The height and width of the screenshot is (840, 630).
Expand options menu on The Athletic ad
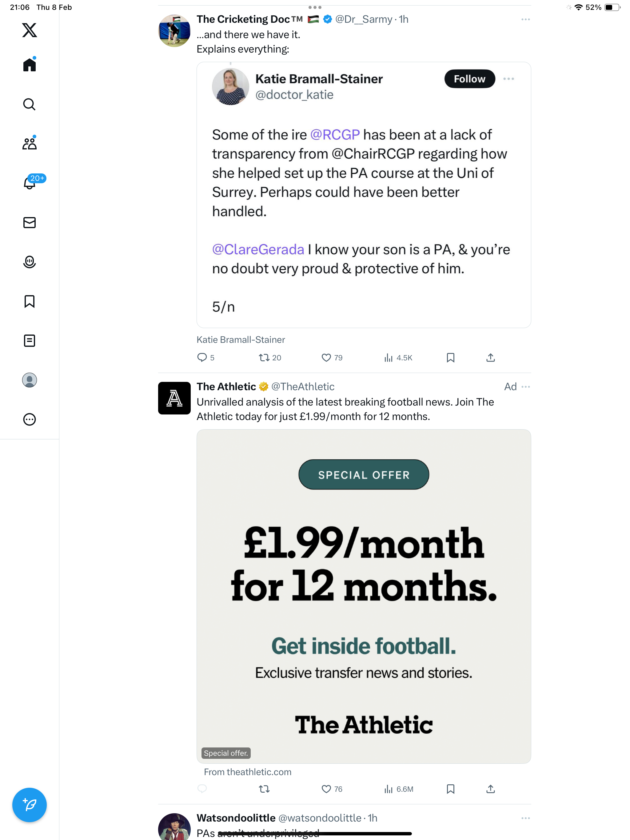[x=525, y=386]
